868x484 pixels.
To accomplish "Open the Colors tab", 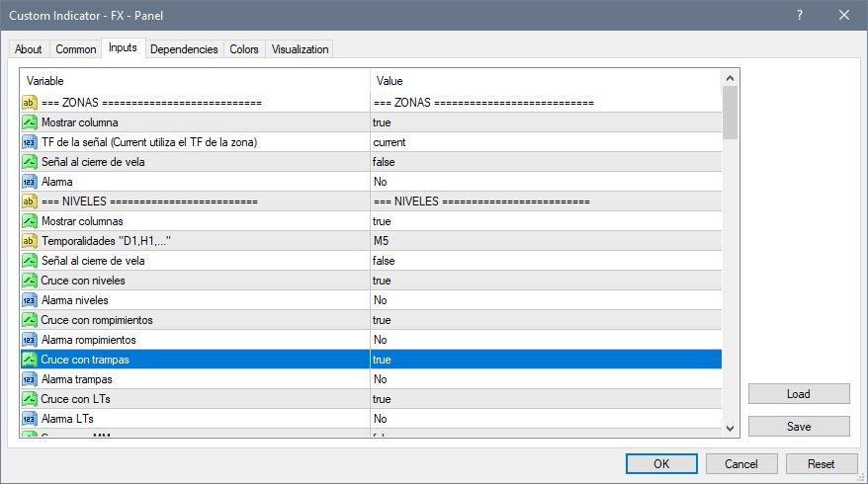I will pos(244,49).
